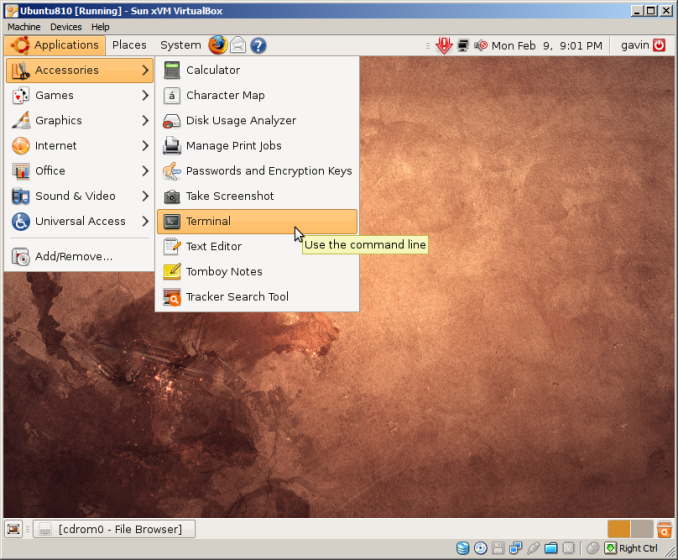678x560 pixels.
Task: Expand the Graphics submenu arrow
Action: coord(145,120)
